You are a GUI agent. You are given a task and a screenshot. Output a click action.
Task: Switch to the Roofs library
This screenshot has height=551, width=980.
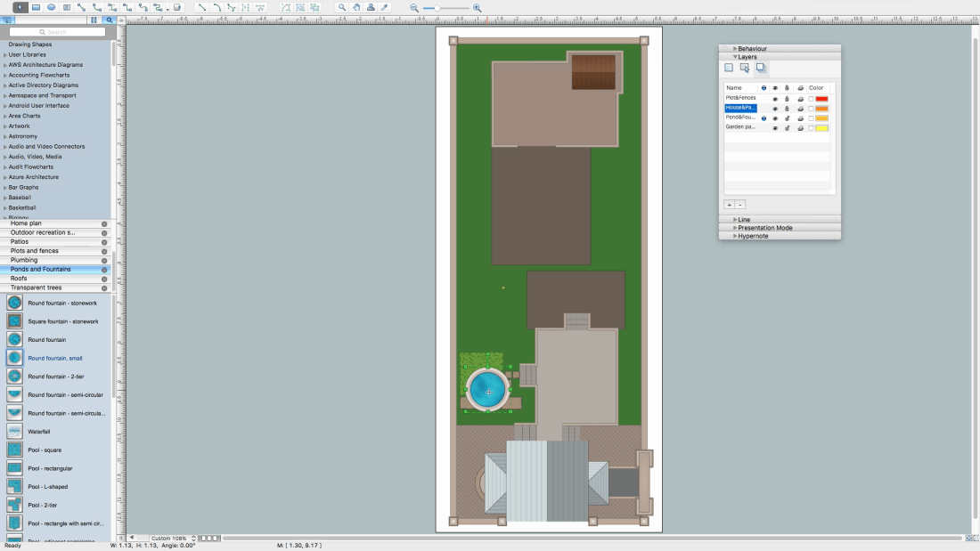pos(19,279)
